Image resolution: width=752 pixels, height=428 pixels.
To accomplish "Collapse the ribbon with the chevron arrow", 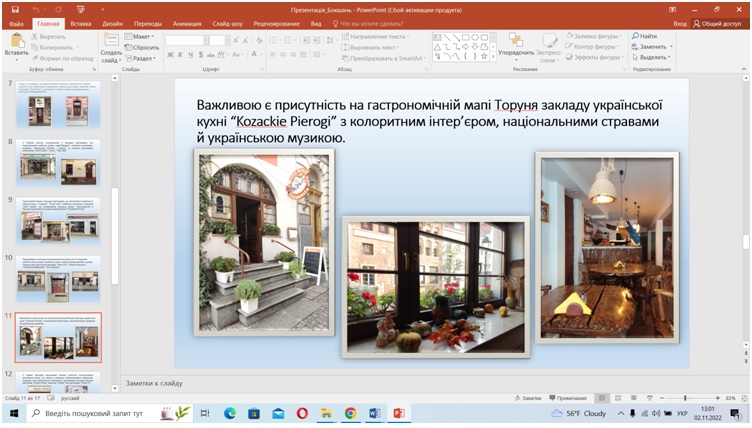I will 744,69.
